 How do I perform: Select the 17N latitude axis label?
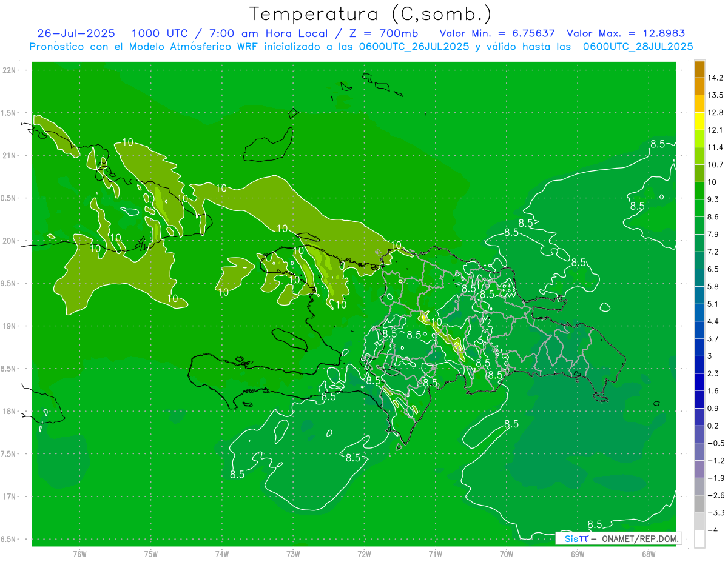pos(9,497)
